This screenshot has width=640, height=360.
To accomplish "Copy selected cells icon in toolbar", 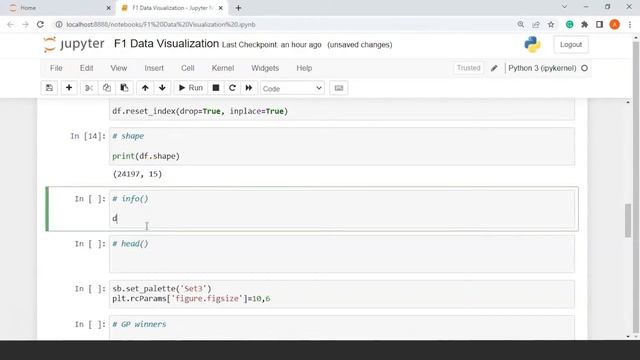I will [107, 88].
